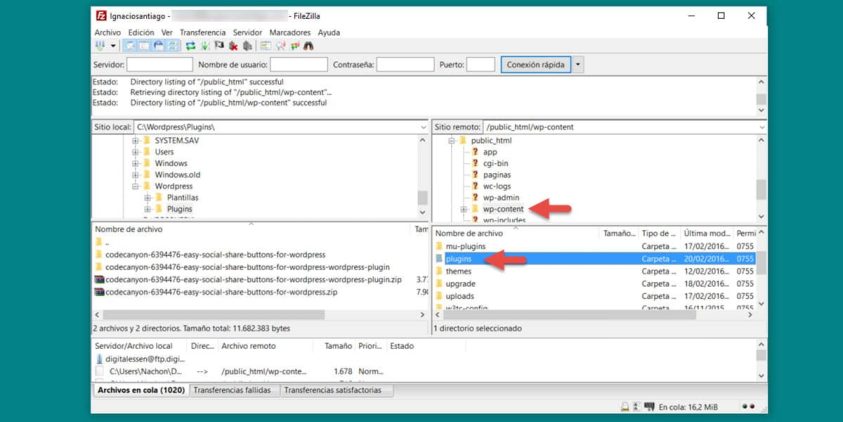Toggle the remote directory tree display
The height and width of the screenshot is (422, 843).
point(159,46)
